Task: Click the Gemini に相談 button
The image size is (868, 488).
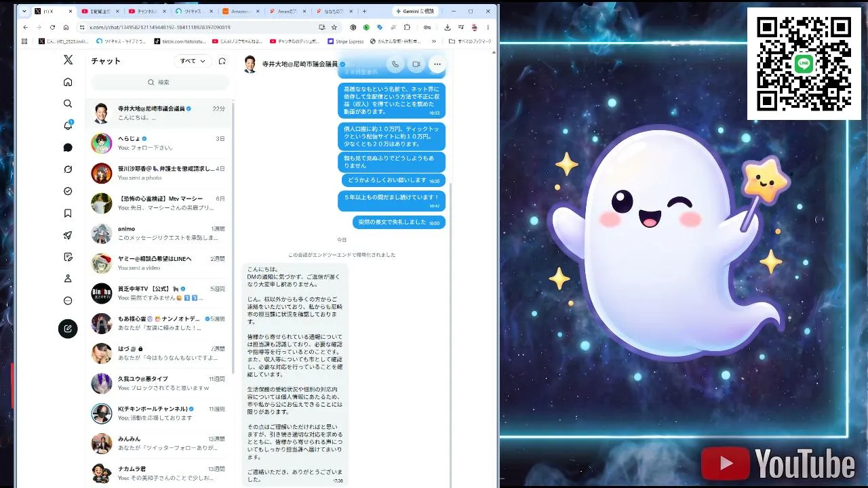Action: 415,12
